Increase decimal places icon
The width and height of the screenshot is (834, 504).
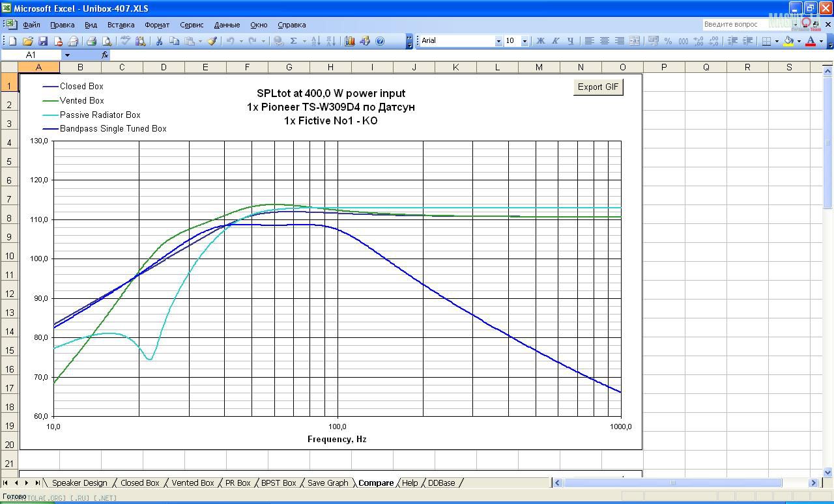point(698,41)
